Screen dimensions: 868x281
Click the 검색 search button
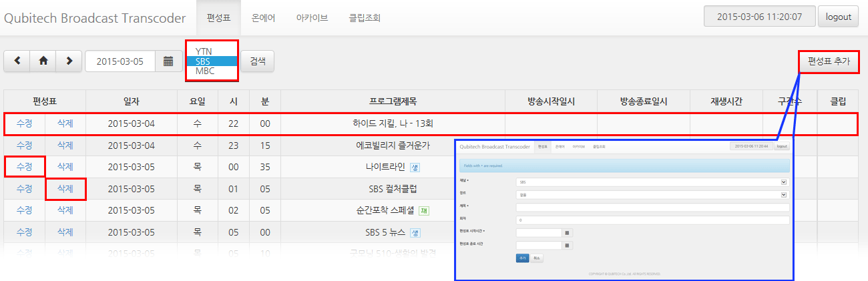coord(257,61)
